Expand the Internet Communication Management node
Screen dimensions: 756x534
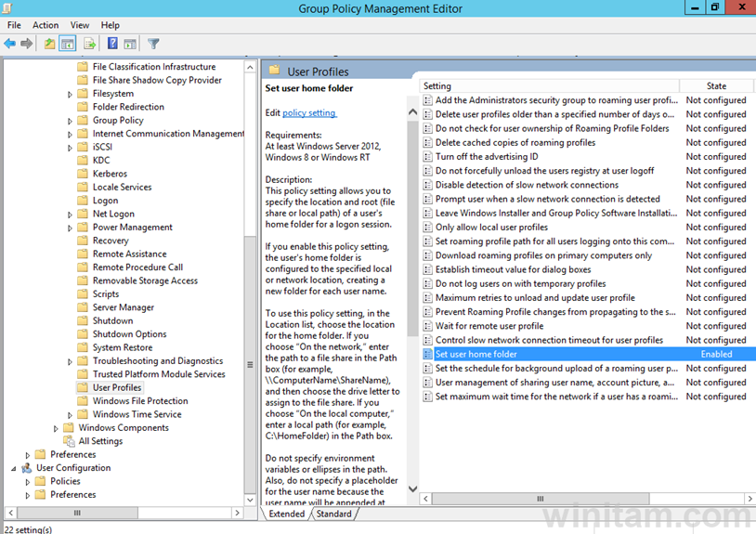(x=70, y=135)
